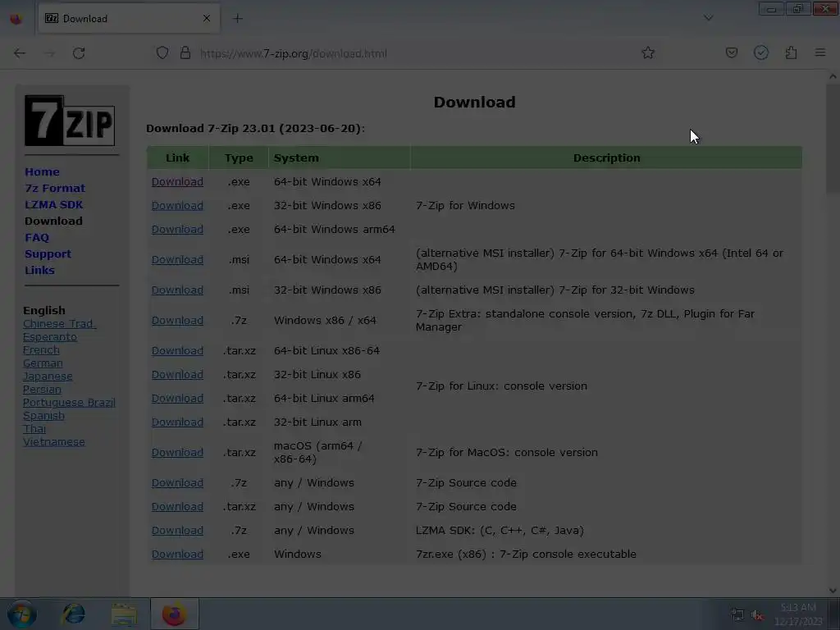Download the .msi for 64-bit Windows x64

pos(177,260)
